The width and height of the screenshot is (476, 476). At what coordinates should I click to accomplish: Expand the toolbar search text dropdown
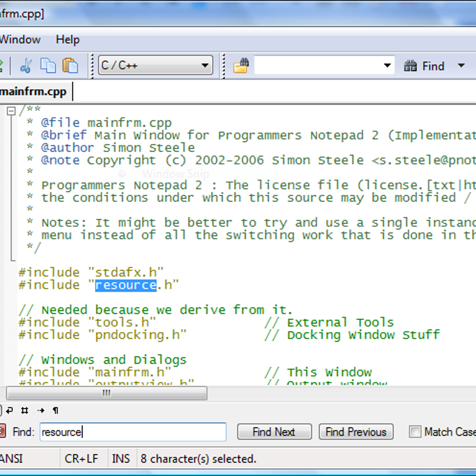point(387,65)
